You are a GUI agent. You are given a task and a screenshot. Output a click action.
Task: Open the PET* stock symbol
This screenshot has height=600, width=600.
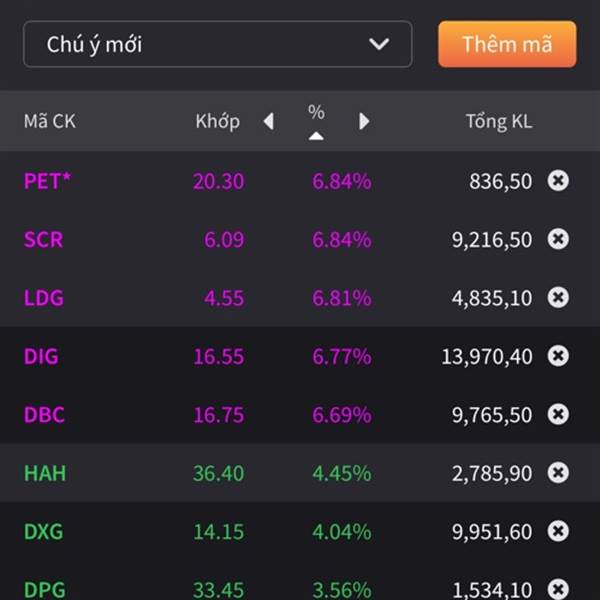click(47, 181)
